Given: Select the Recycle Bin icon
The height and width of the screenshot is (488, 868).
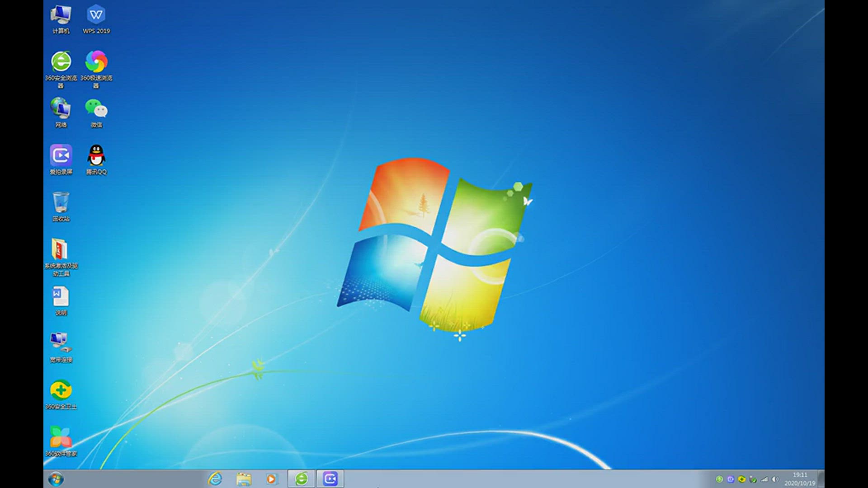Looking at the screenshot, I should (x=61, y=203).
